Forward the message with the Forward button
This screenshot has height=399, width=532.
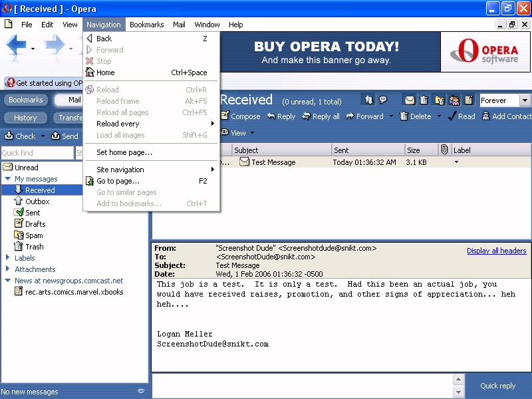pyautogui.click(x=364, y=116)
